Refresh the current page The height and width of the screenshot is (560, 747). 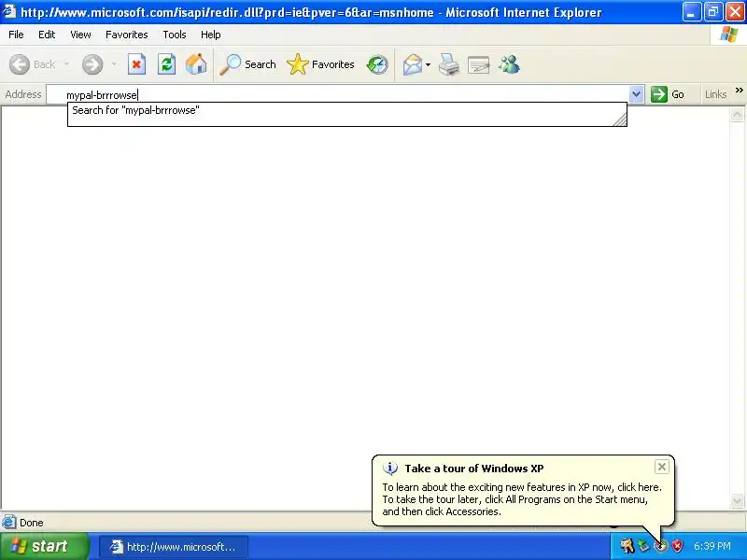pos(166,64)
